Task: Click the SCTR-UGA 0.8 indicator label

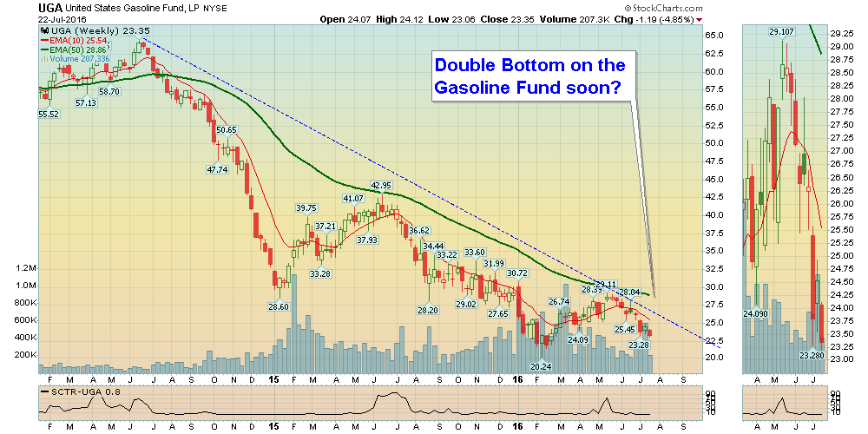Action: 82,392
